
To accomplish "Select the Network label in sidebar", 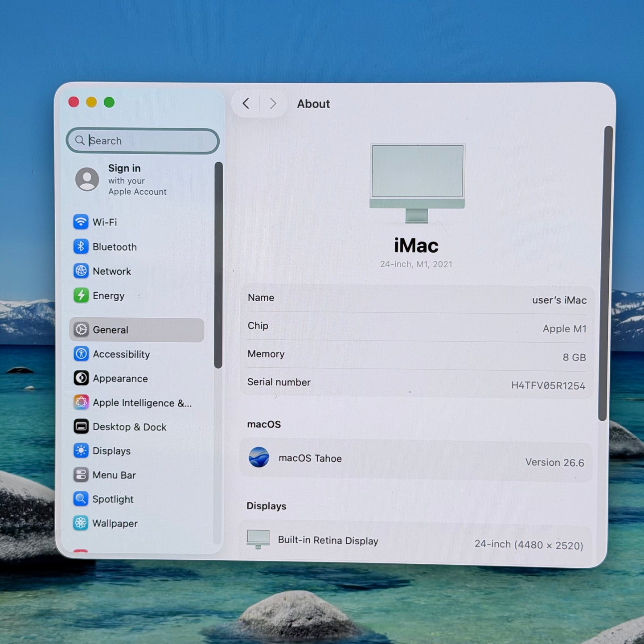I will click(x=112, y=271).
